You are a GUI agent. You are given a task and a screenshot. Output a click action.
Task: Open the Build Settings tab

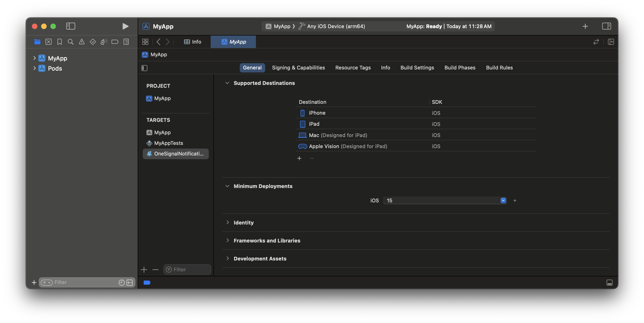(x=417, y=68)
